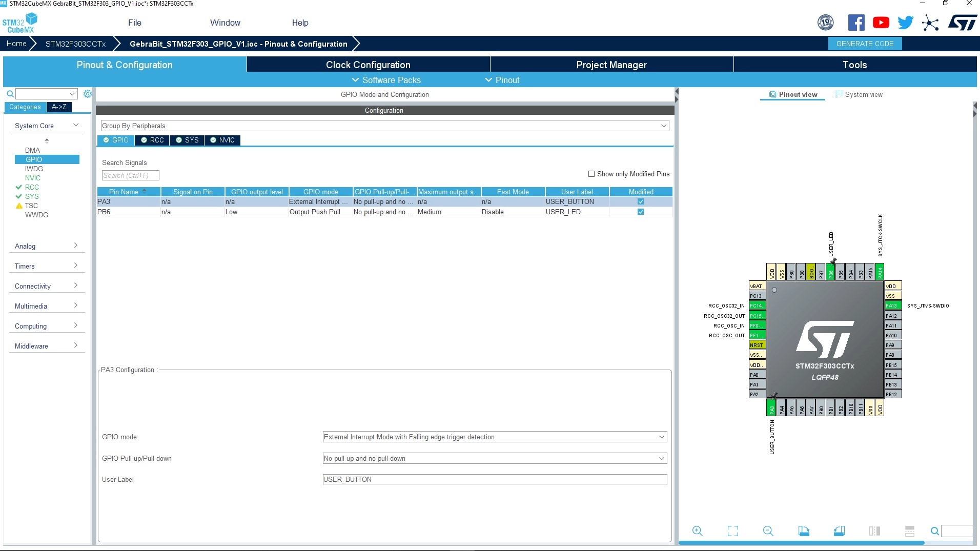Rotate the chip counter-clockwise with the rotate icon
This screenshot has height=551, width=980.
click(x=839, y=531)
